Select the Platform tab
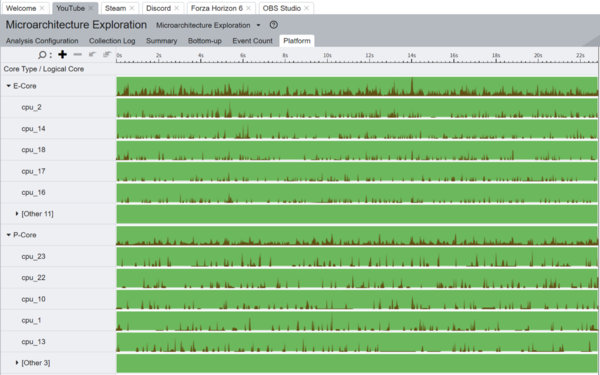The height and width of the screenshot is (375, 600). coord(297,41)
